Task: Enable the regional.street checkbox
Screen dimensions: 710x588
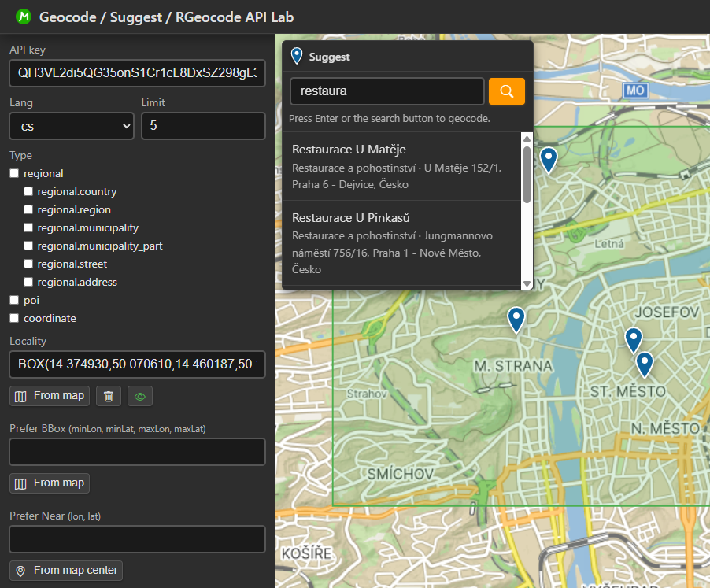Action: click(28, 264)
